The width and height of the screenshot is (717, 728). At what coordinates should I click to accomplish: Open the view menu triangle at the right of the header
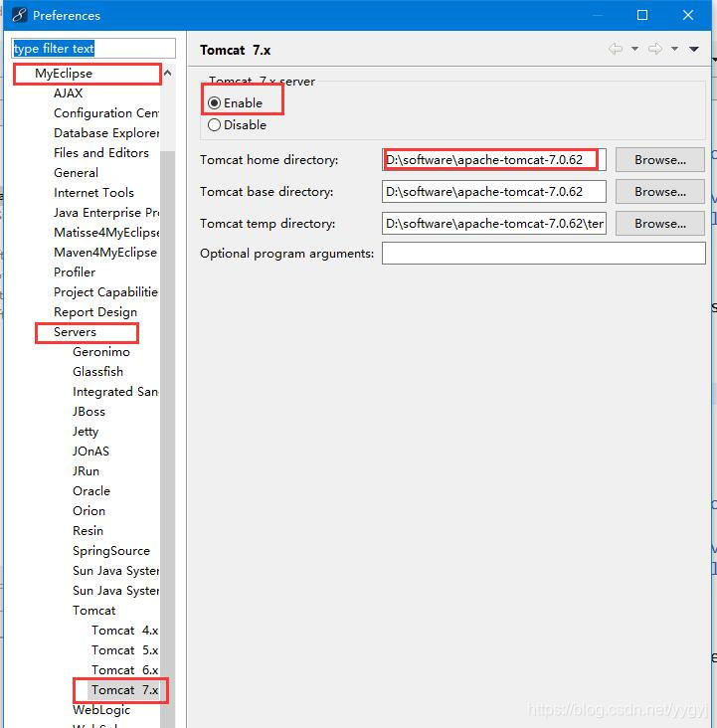[694, 49]
